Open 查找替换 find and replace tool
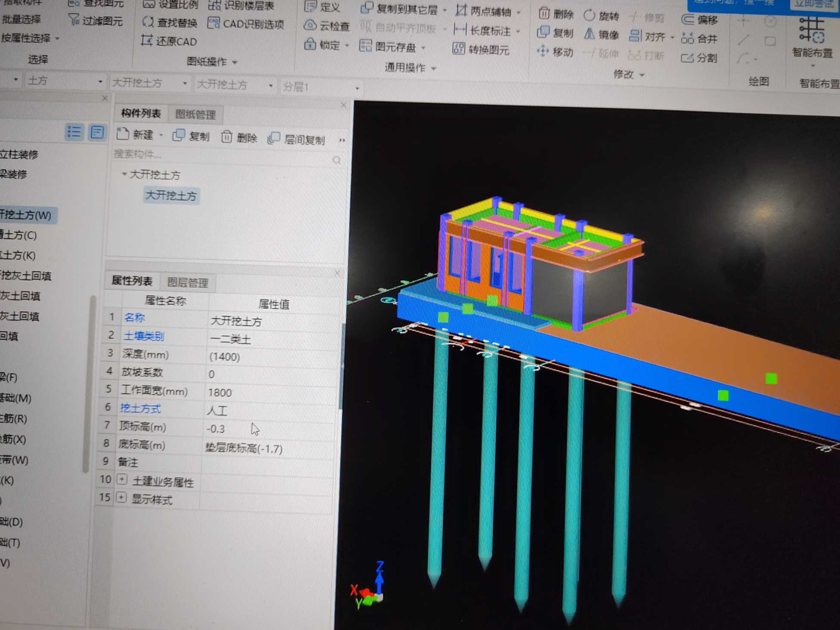This screenshot has width=840, height=630. tap(170, 22)
